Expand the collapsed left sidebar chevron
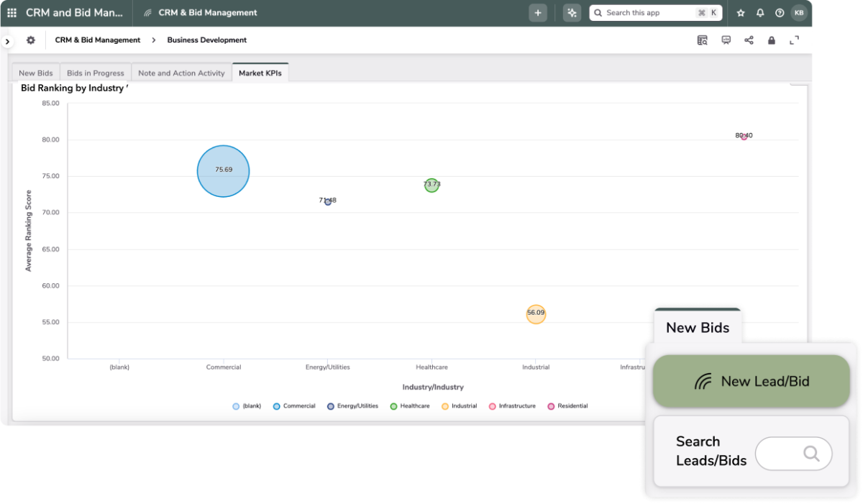The height and width of the screenshot is (504, 863). point(7,40)
